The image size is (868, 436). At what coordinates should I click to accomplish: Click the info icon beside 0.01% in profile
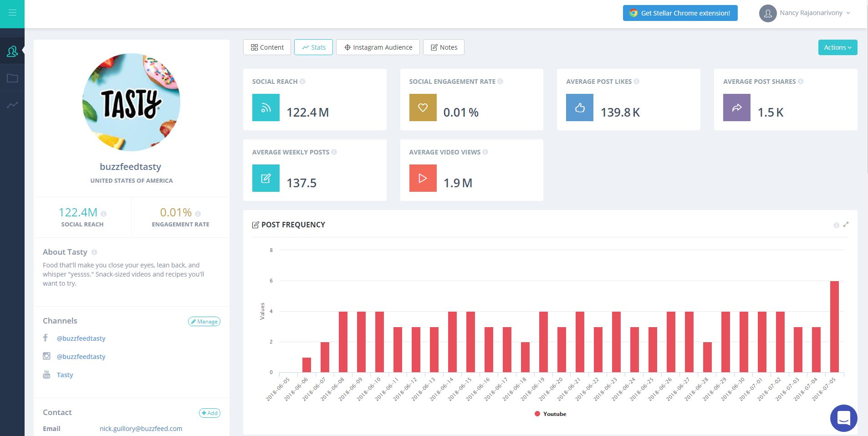coord(198,214)
